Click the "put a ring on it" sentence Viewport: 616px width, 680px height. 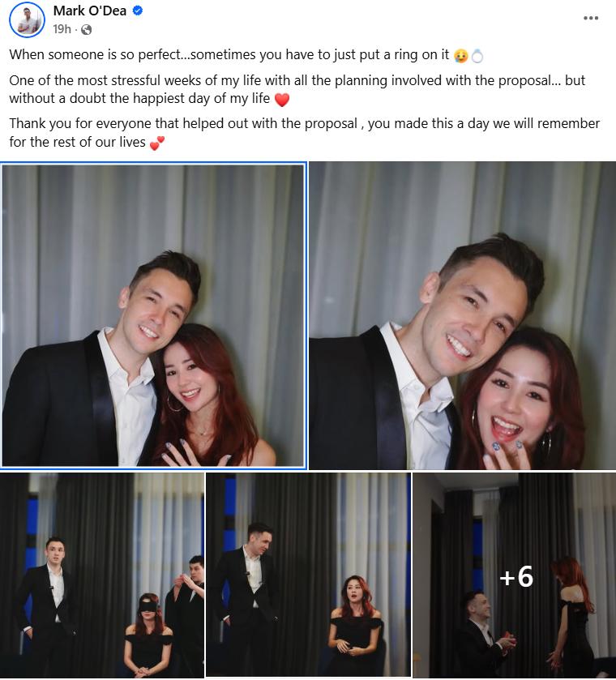click(x=229, y=54)
